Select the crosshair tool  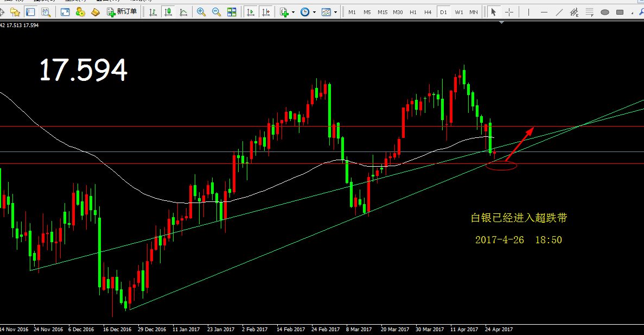[x=509, y=12]
